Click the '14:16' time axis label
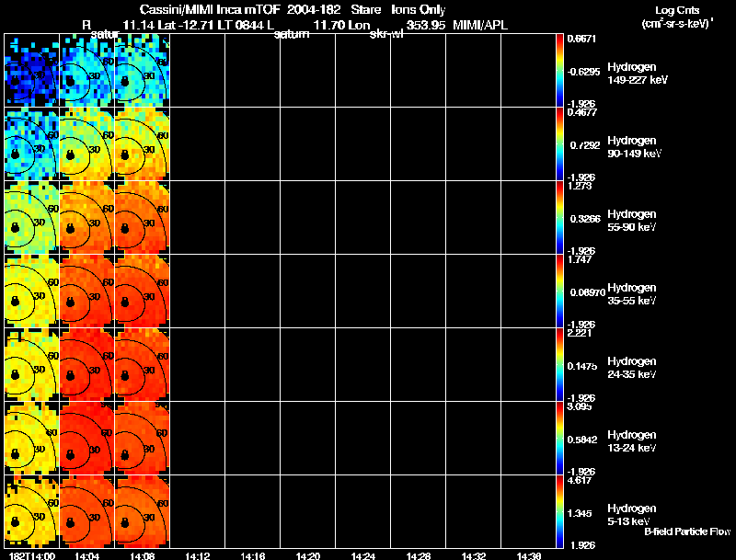736x560 pixels. click(252, 556)
